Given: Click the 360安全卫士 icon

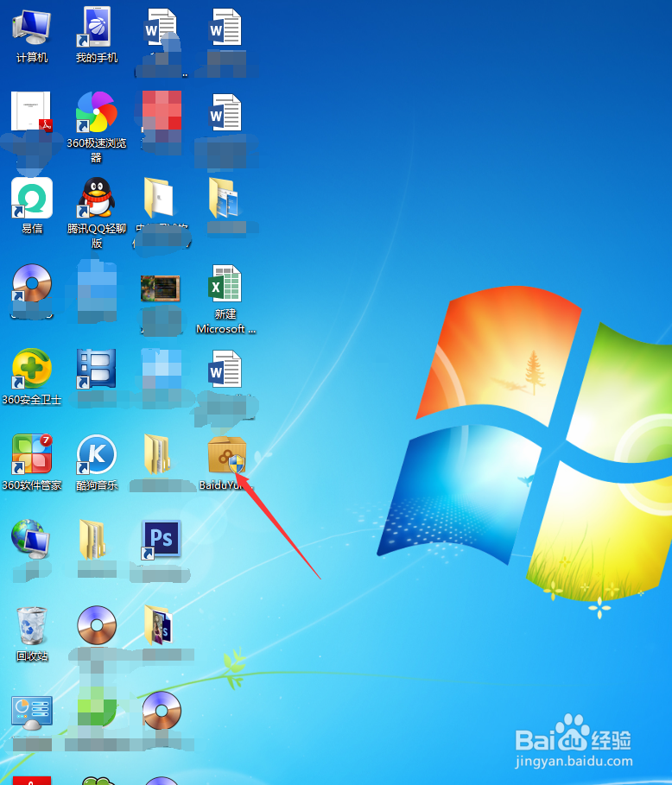Looking at the screenshot, I should click(x=32, y=369).
